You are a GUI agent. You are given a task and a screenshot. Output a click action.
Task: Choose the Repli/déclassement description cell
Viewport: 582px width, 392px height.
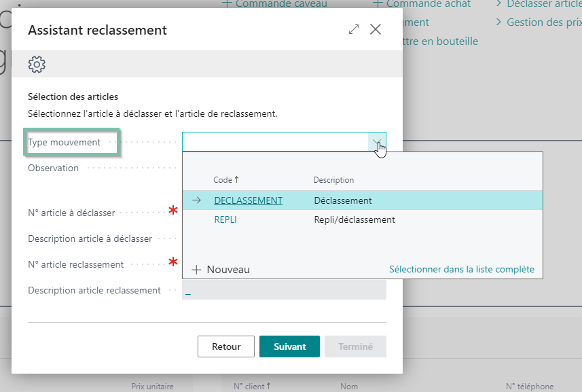354,219
